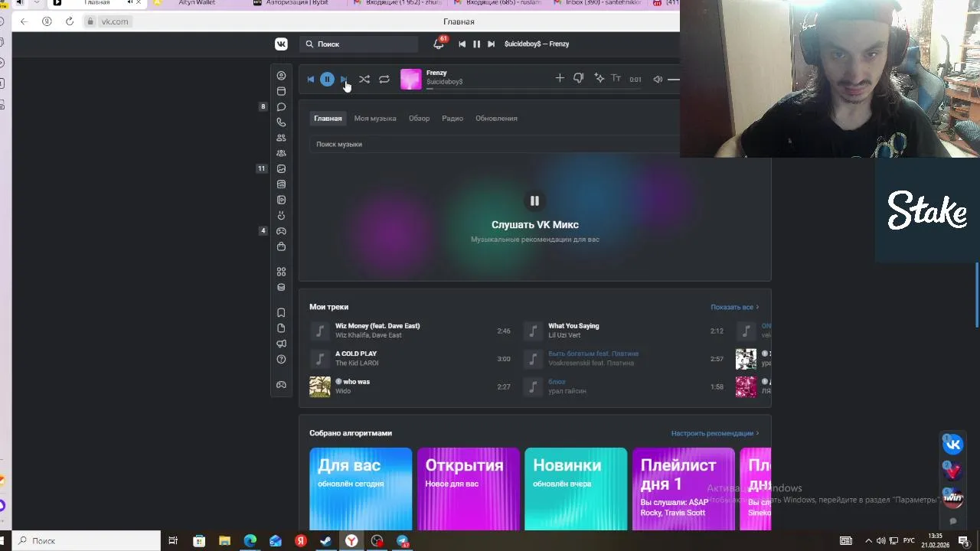Mute audio with speaker icon
Viewport: 980px width, 551px height.
point(658,79)
